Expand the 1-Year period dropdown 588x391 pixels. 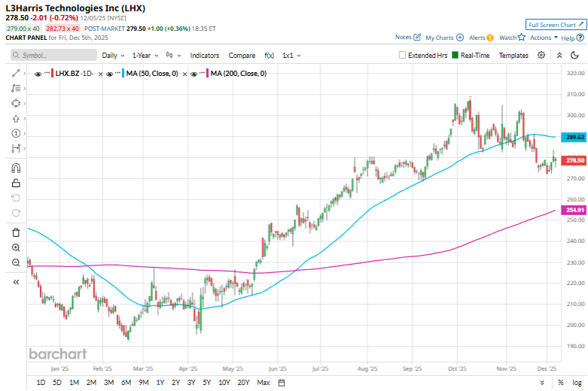[x=145, y=55]
